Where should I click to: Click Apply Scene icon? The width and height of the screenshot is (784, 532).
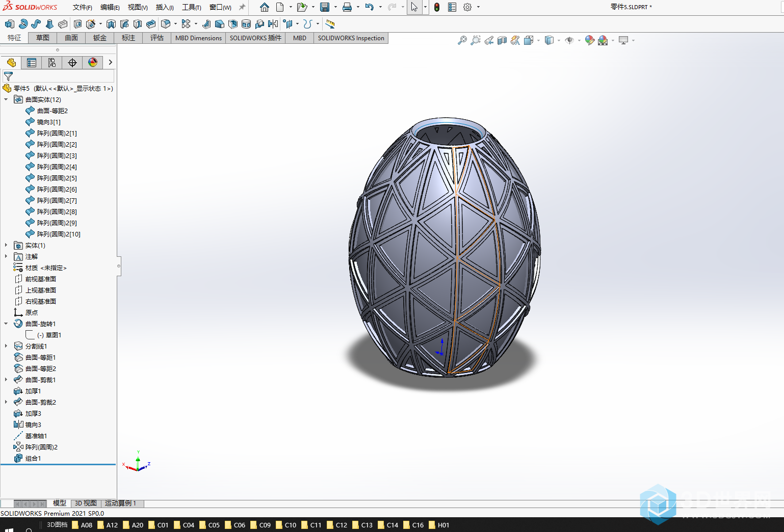[603, 40]
